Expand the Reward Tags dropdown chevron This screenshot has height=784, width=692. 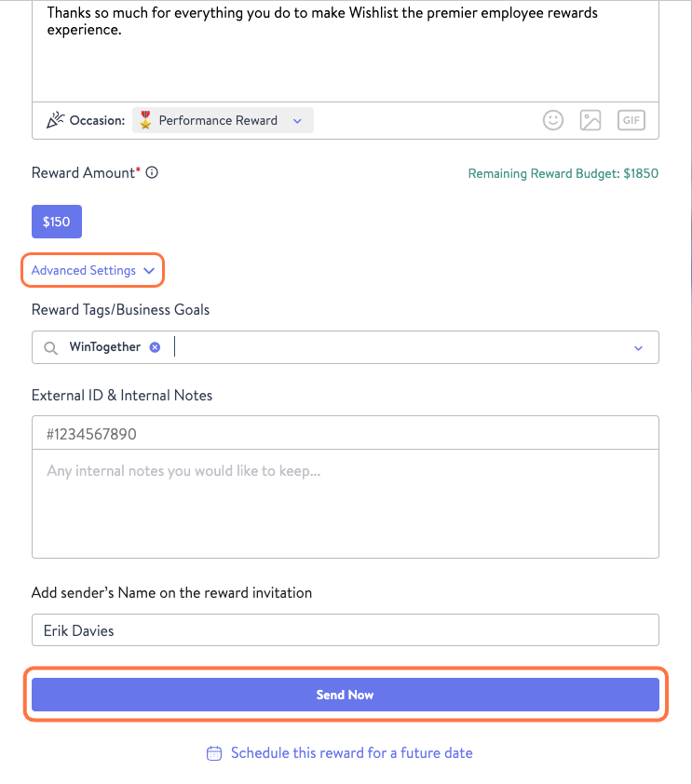pos(638,347)
